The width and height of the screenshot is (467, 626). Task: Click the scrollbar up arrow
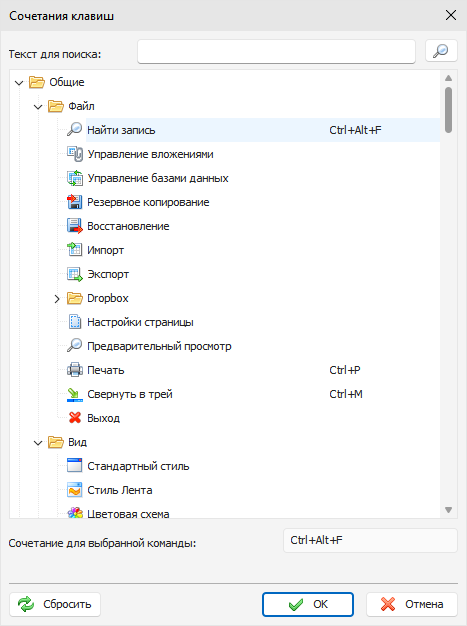448,78
